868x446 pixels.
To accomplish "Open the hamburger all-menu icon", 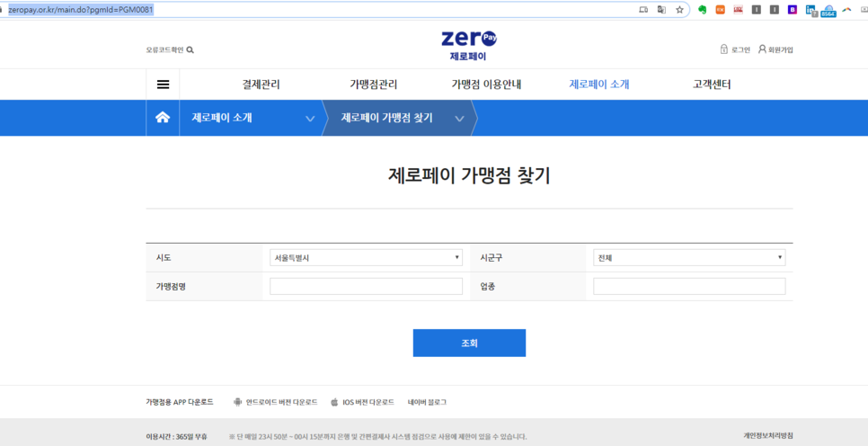I will point(164,85).
